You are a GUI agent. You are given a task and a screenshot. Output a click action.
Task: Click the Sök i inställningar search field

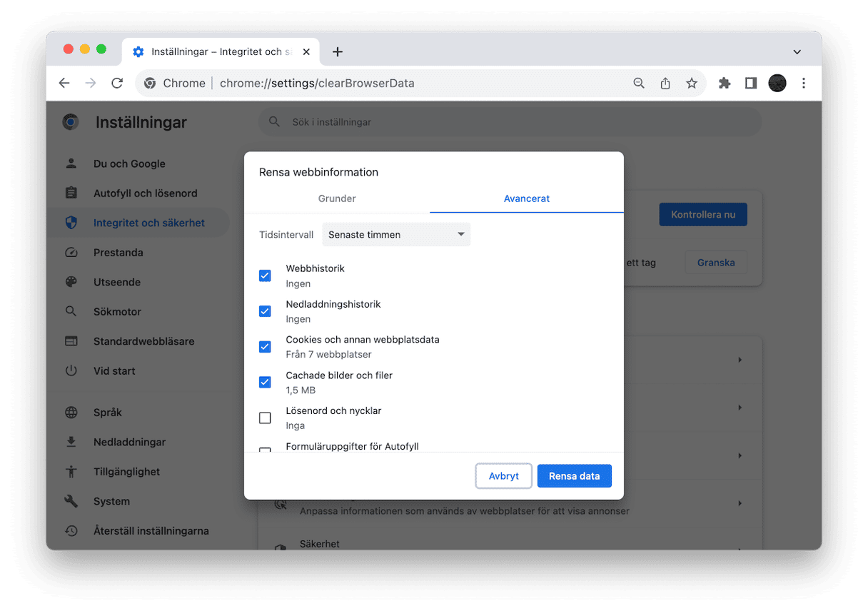point(510,122)
